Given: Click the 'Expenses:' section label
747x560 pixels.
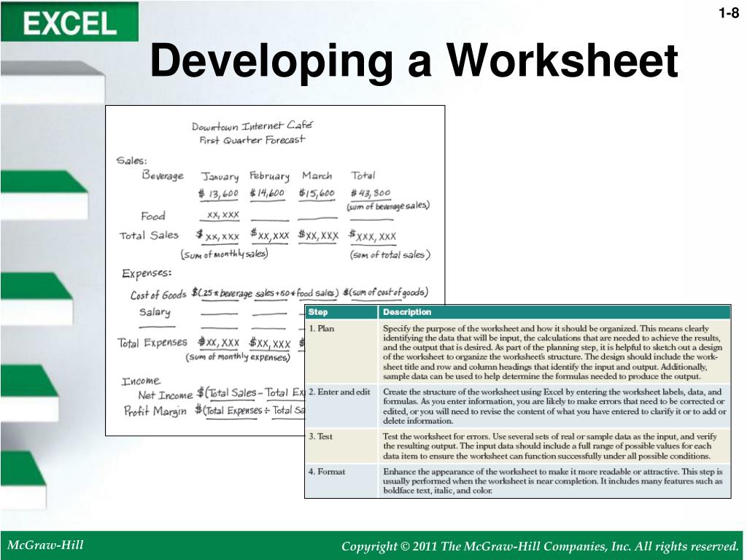Looking at the screenshot, I should pyautogui.click(x=147, y=273).
